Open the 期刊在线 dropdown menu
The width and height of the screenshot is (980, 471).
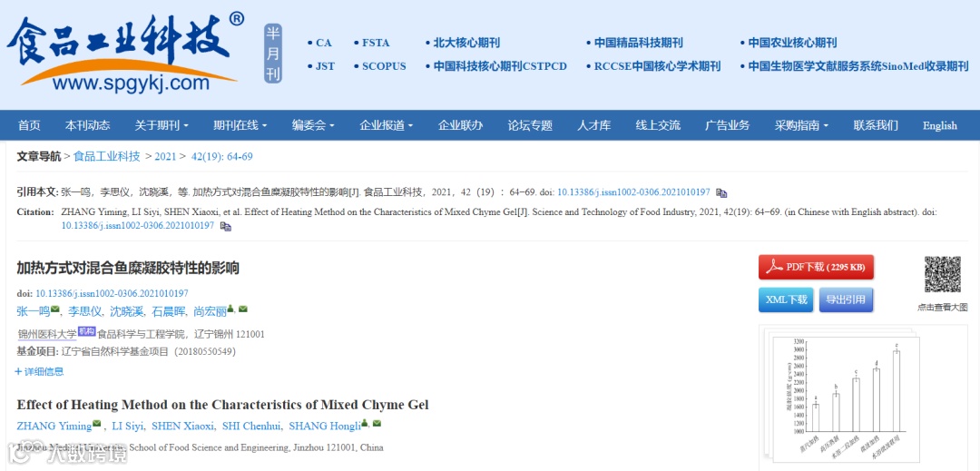point(240,125)
